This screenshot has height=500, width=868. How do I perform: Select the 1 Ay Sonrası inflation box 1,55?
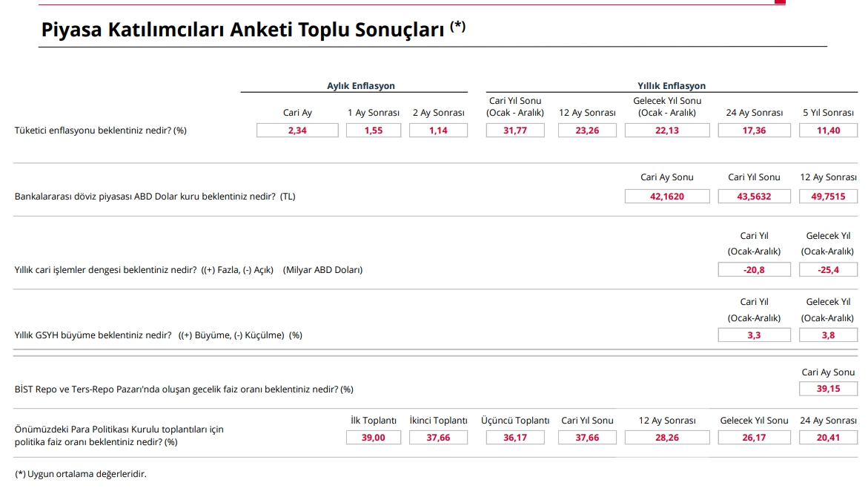[374, 131]
